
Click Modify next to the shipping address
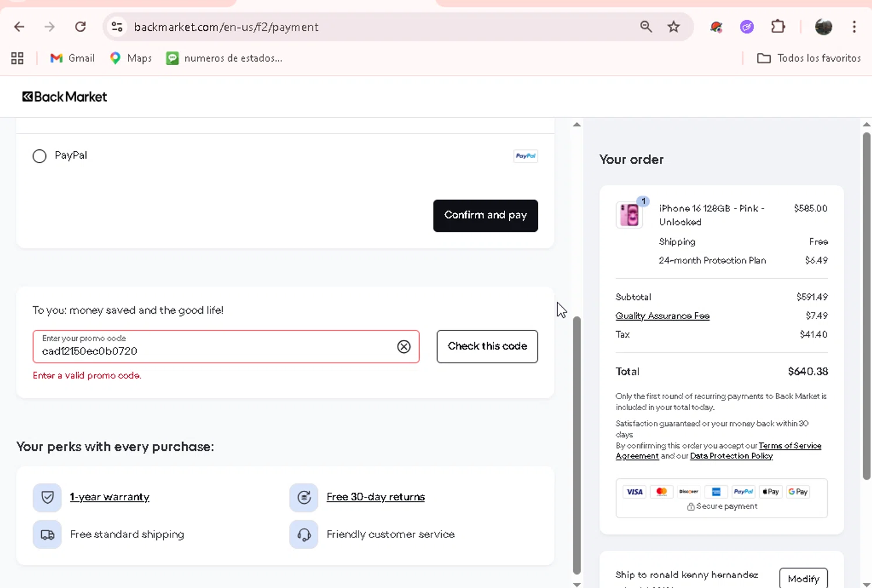(803, 579)
